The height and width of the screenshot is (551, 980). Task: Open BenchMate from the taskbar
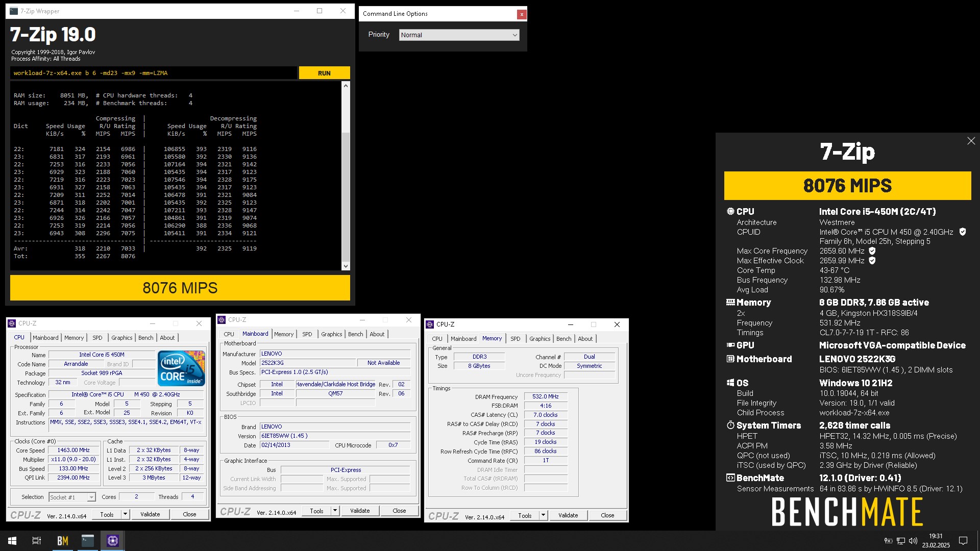pos(62,541)
